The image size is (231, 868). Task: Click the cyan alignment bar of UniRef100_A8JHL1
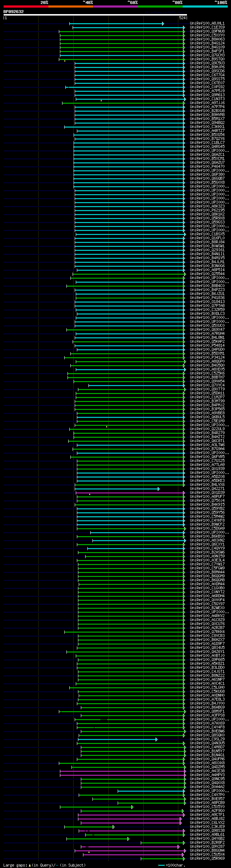pyautogui.click(x=117, y=23)
